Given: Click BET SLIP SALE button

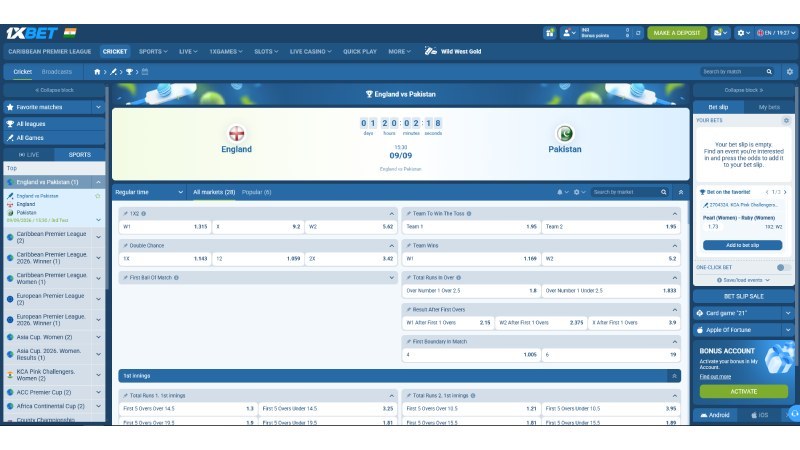Looking at the screenshot, I should [x=743, y=296].
